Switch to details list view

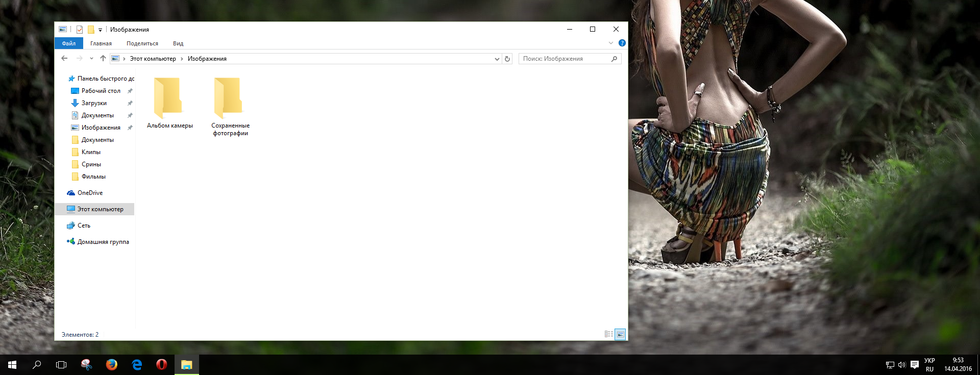click(609, 334)
